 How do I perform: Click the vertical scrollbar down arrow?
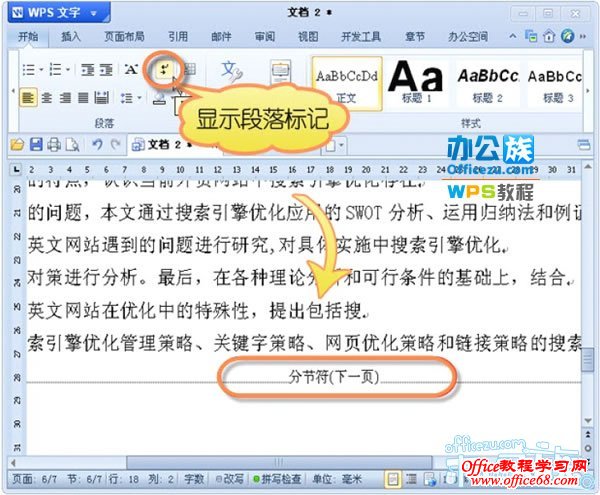(x=588, y=421)
